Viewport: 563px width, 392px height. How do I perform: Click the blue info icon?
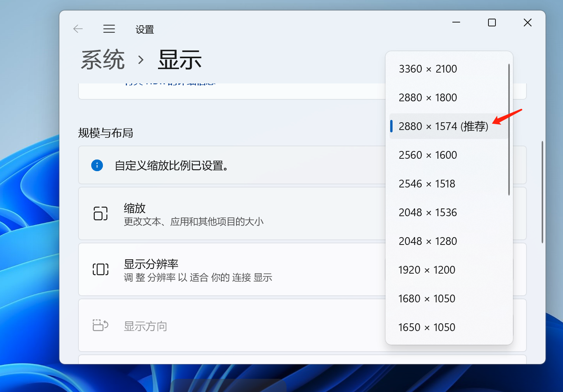point(97,165)
